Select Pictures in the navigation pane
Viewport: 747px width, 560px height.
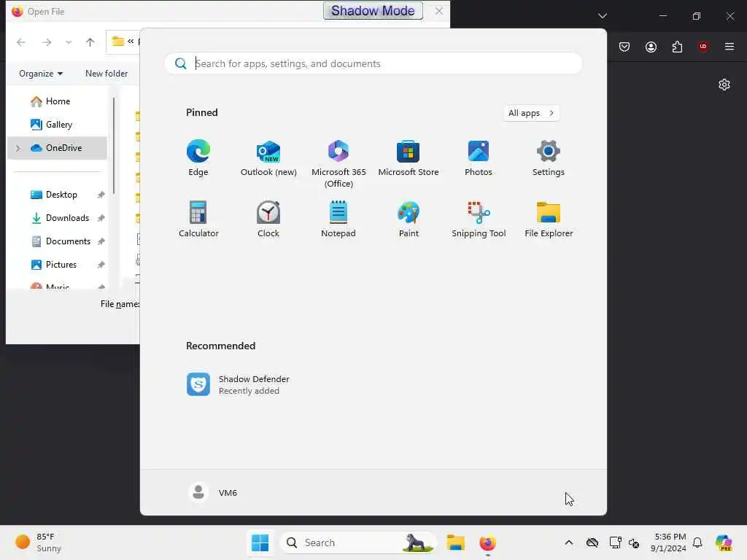point(57,264)
